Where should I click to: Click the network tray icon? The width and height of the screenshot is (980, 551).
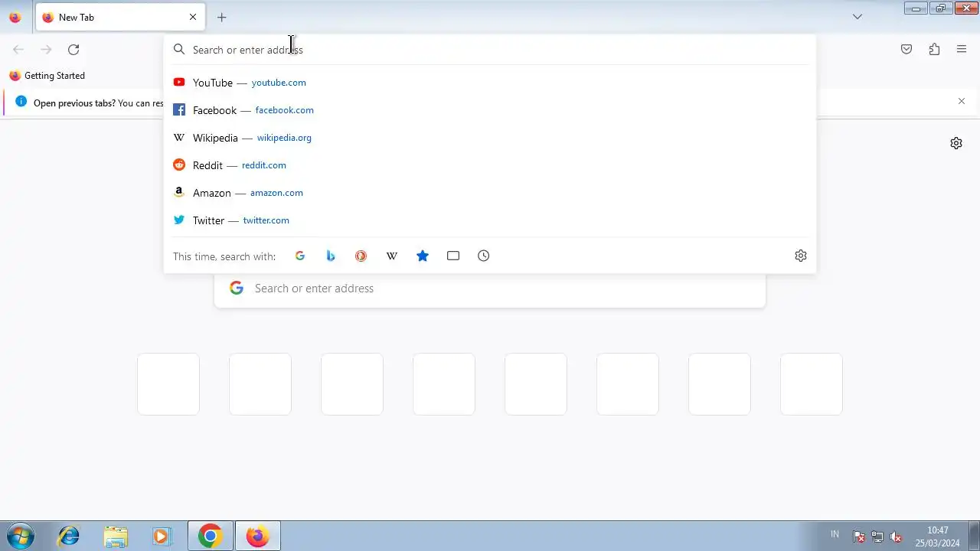click(x=877, y=536)
